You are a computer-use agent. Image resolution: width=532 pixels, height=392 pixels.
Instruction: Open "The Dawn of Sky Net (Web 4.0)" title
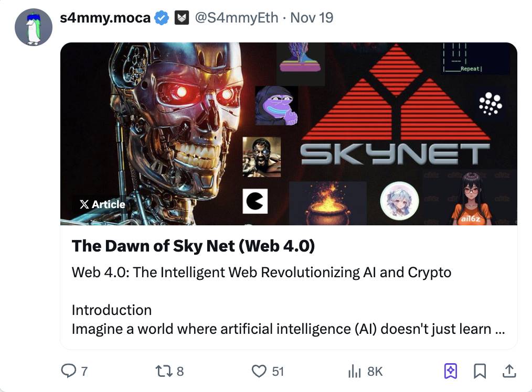click(x=193, y=246)
